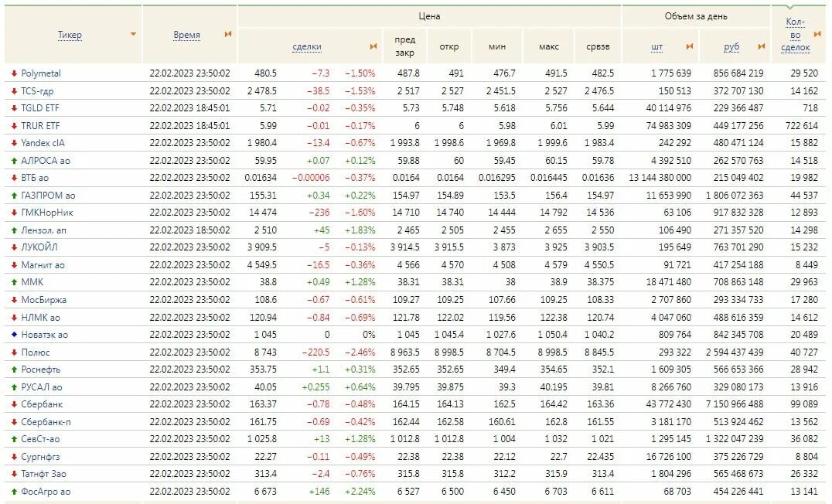The height and width of the screenshot is (504, 832).
Task: Click TRUR ETF deal count 722 614
Action: (x=802, y=126)
